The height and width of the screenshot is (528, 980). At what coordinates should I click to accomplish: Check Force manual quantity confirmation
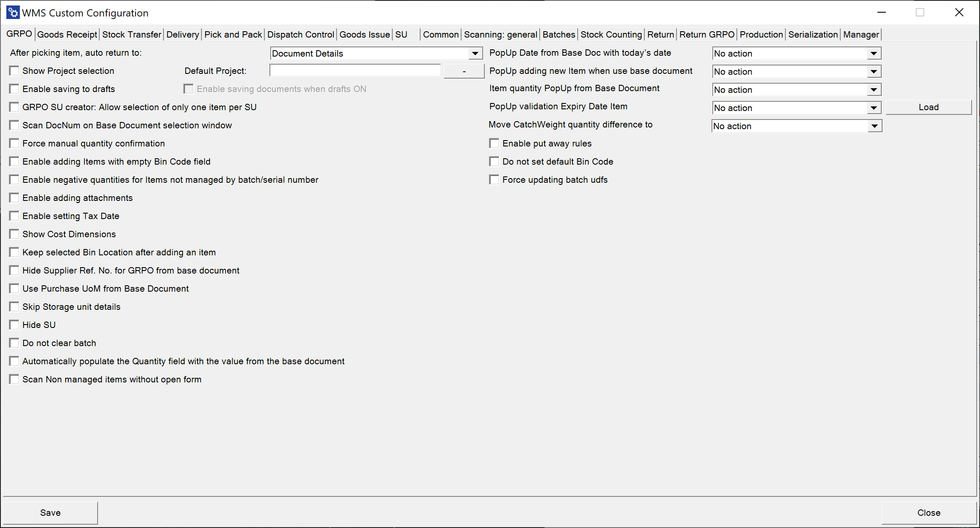pyautogui.click(x=14, y=144)
